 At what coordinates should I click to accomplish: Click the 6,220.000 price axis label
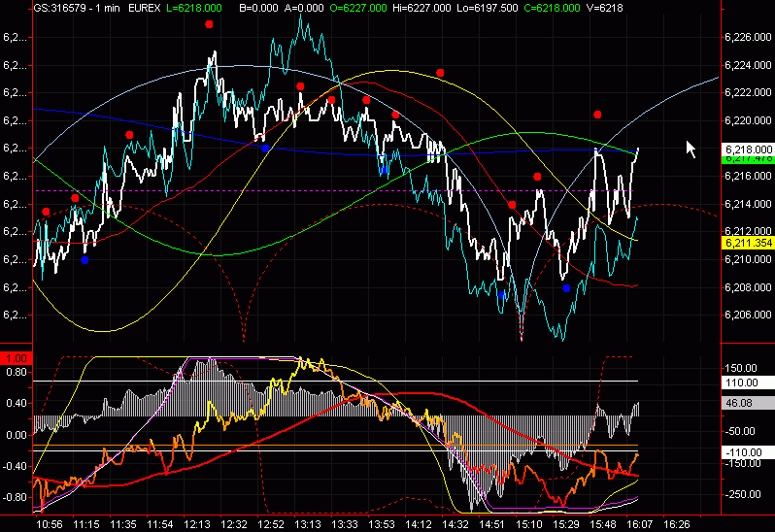pyautogui.click(x=748, y=120)
